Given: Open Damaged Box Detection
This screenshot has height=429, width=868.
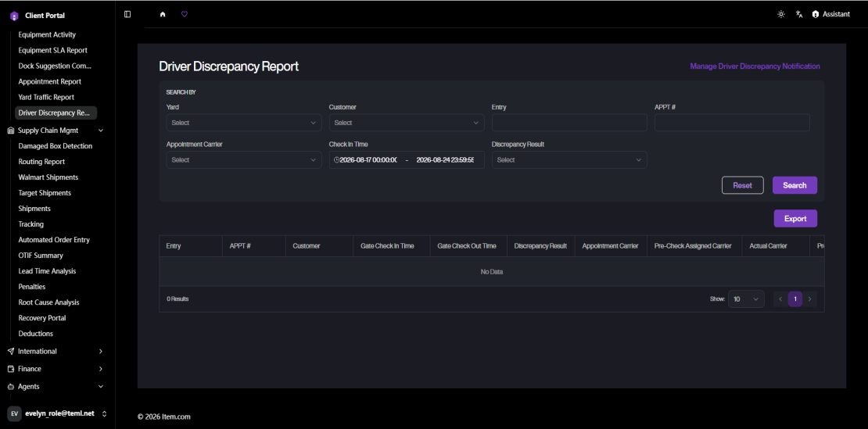Looking at the screenshot, I should click(x=56, y=146).
